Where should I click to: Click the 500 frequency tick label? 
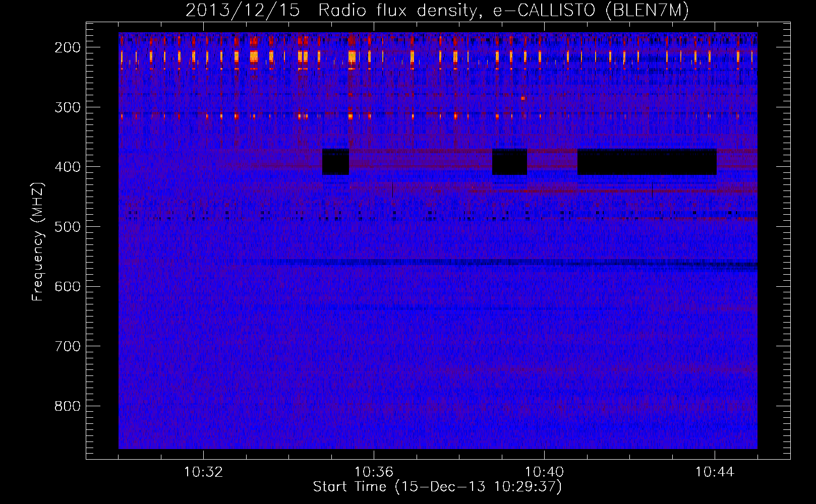pos(67,226)
